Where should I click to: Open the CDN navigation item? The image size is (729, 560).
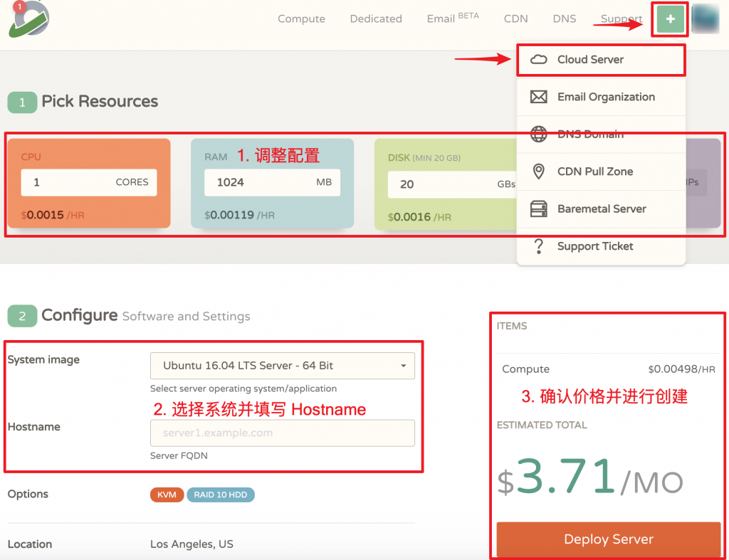[515, 19]
